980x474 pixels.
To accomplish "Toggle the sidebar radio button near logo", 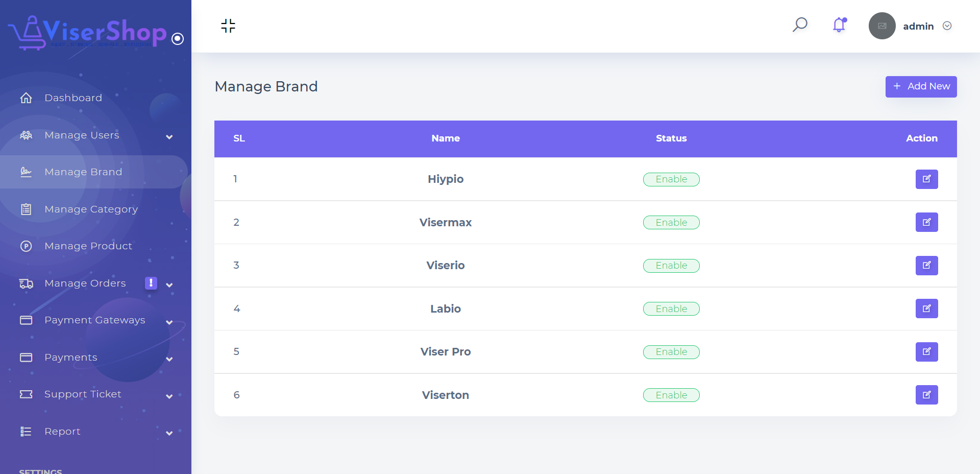I will [x=178, y=39].
